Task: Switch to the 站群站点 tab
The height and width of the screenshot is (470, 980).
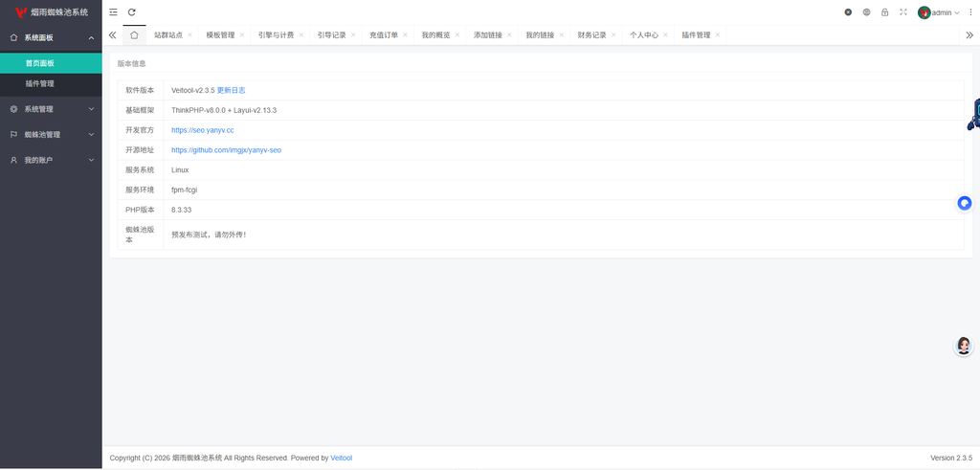Action: click(168, 35)
